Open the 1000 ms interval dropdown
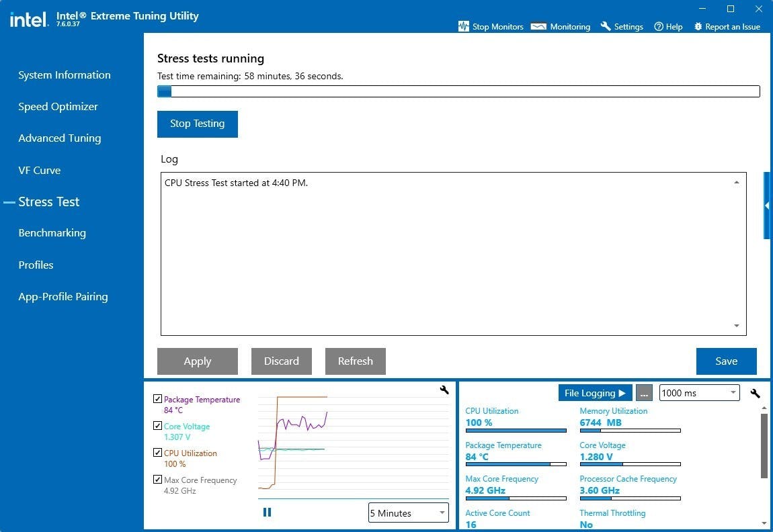The image size is (773, 532). pyautogui.click(x=699, y=392)
